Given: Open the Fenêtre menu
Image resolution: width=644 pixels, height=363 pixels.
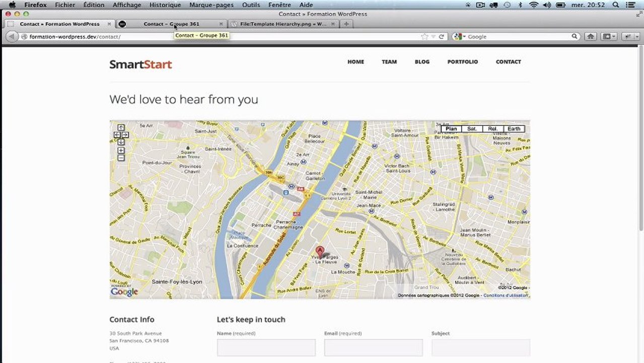Looking at the screenshot, I should pos(279,5).
